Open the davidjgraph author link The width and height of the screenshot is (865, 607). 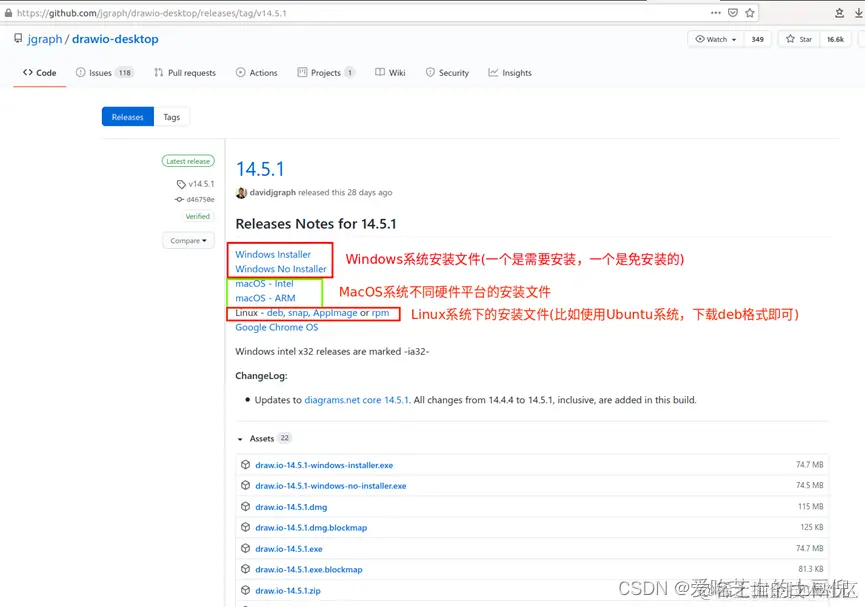pyautogui.click(x=273, y=193)
